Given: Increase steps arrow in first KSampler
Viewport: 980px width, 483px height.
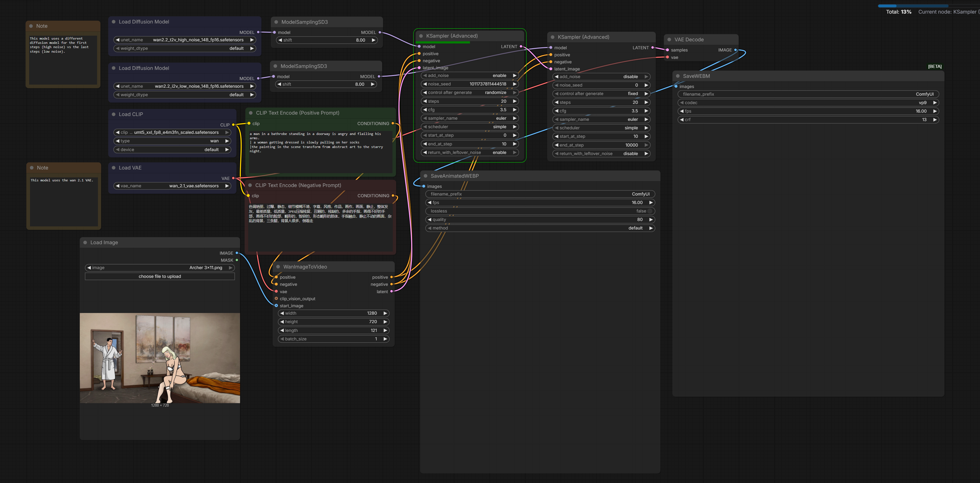Looking at the screenshot, I should (514, 101).
